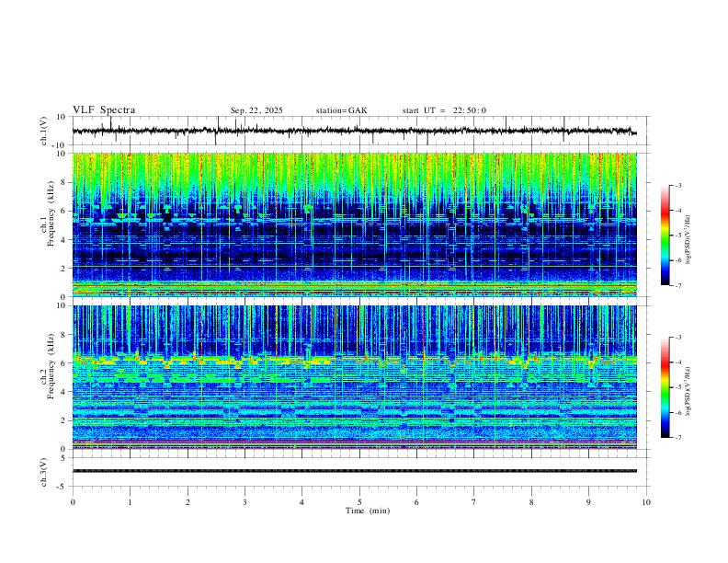728x563 pixels.
Task: Click the "1" tick on Time axis
Action: coord(130,502)
